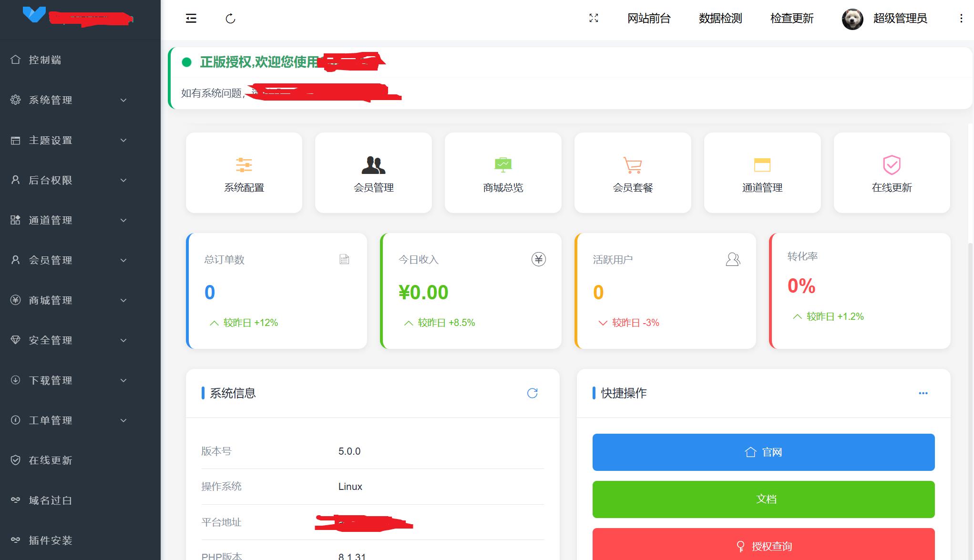Select Plugin Install (插件安装) in the sidebar
Image resolution: width=974 pixels, height=560 pixels.
[50, 540]
